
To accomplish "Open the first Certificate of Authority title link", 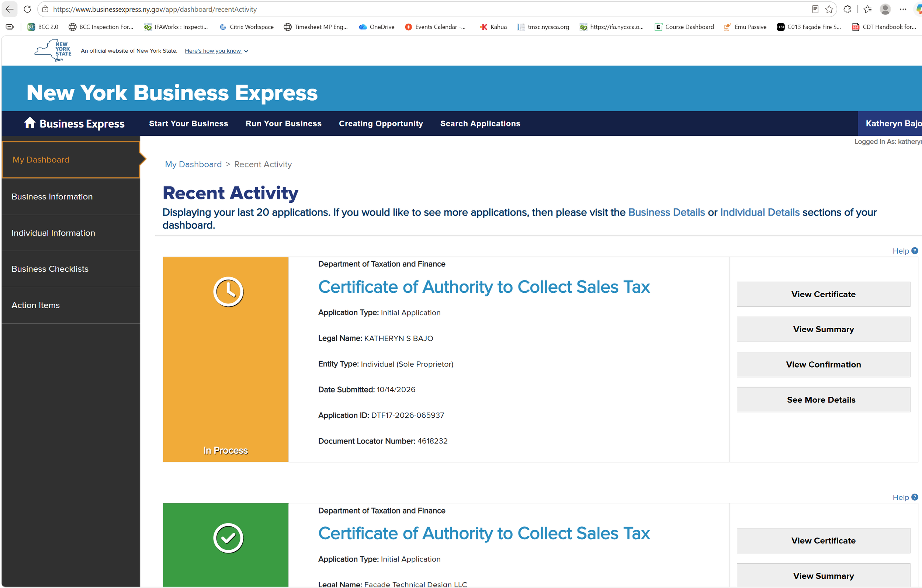I will (484, 287).
